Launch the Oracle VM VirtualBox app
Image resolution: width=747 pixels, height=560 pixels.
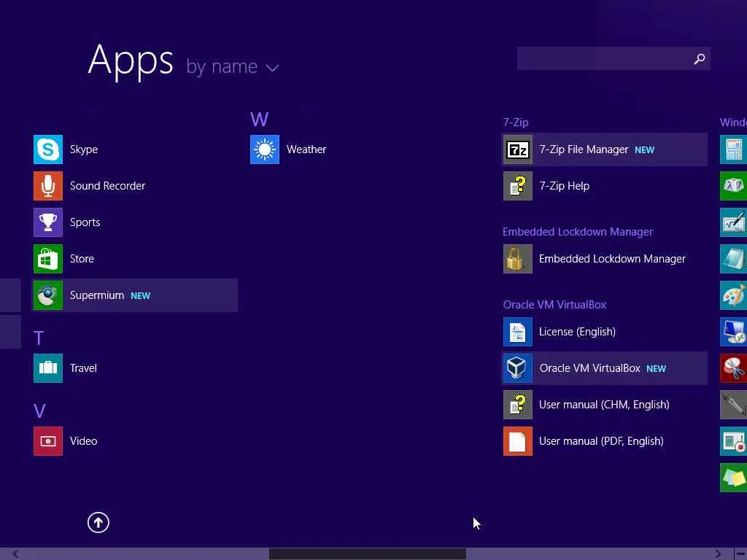tap(605, 368)
